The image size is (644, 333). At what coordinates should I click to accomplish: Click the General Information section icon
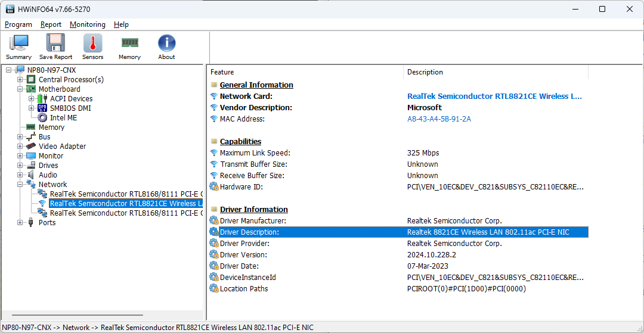tap(214, 85)
